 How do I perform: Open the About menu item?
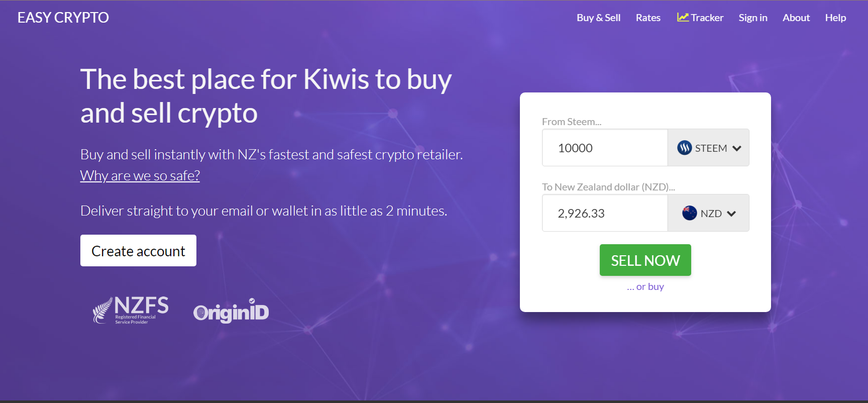pyautogui.click(x=796, y=18)
